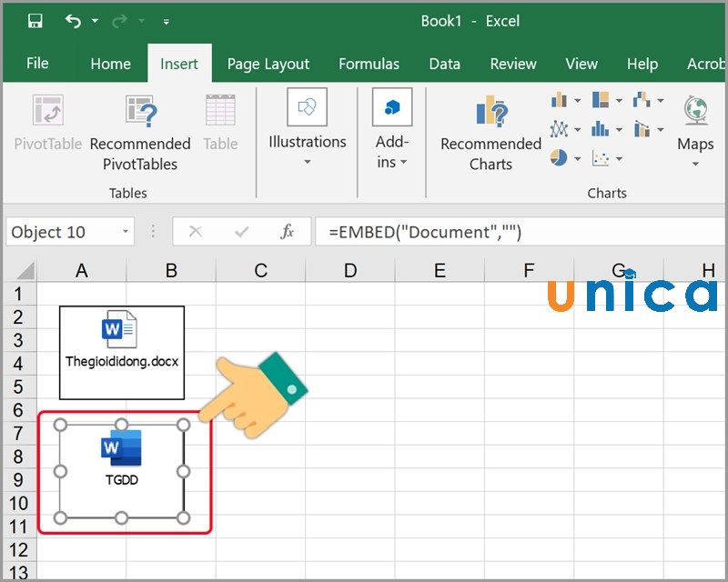Click the Insert Function fx button
This screenshot has width=728, height=582.
pyautogui.click(x=288, y=233)
